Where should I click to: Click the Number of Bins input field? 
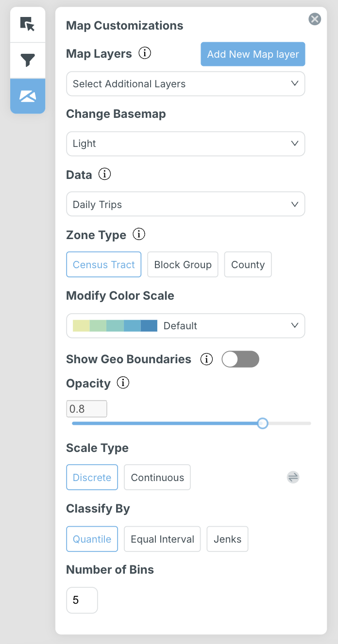pyautogui.click(x=82, y=600)
